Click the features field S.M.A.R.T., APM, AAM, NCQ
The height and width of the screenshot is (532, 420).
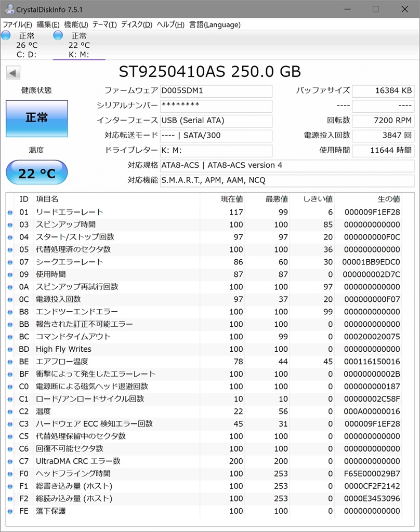tap(287, 180)
